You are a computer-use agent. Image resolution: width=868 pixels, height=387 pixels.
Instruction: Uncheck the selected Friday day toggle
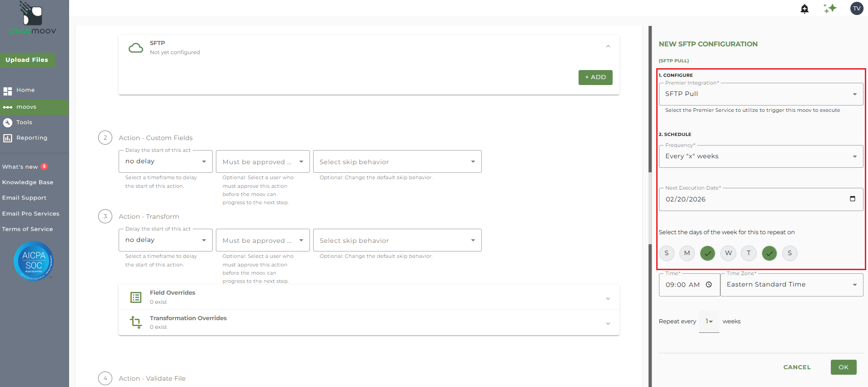click(x=769, y=253)
